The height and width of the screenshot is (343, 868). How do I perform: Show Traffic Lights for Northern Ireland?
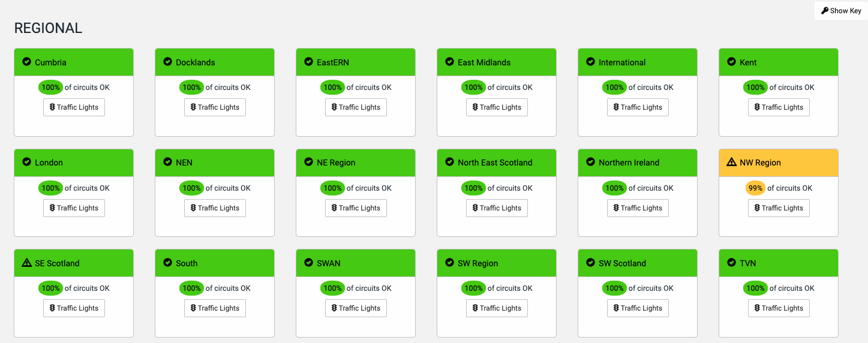[638, 208]
